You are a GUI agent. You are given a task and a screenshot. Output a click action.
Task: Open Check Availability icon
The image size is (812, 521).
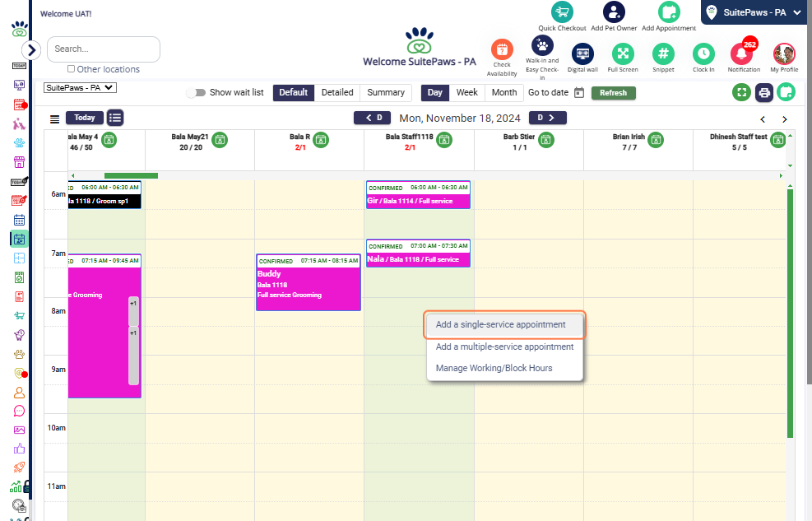(502, 49)
